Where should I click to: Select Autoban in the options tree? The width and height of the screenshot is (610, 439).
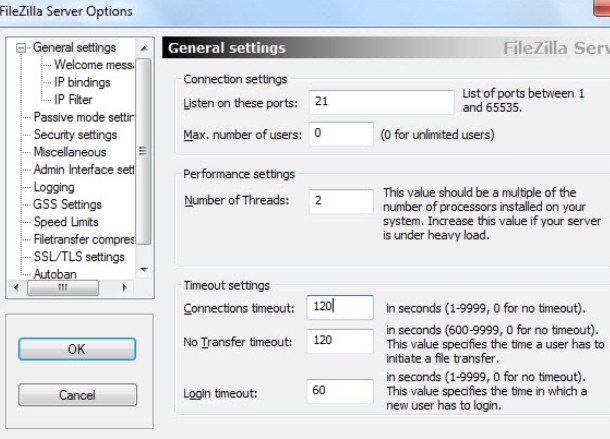pyautogui.click(x=55, y=274)
